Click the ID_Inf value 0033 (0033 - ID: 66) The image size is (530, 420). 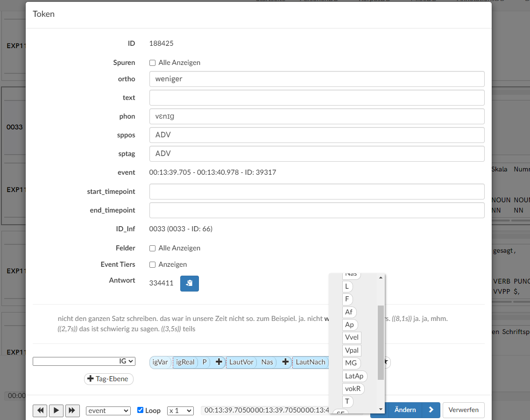click(181, 229)
